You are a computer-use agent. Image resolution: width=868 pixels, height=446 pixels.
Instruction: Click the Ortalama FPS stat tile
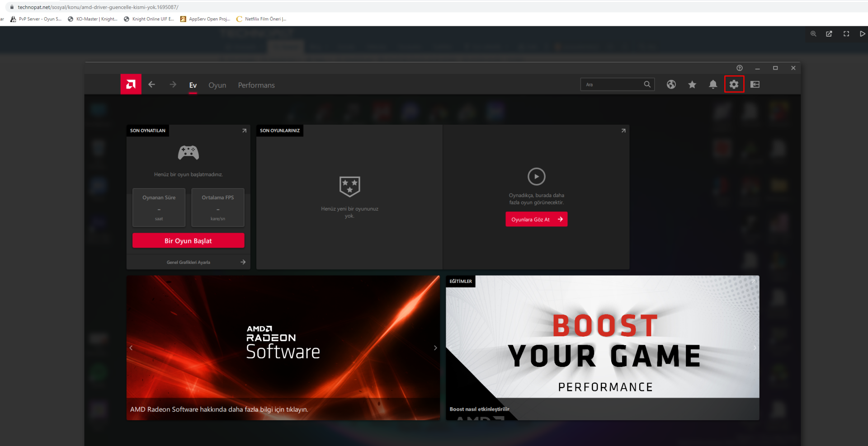(218, 207)
